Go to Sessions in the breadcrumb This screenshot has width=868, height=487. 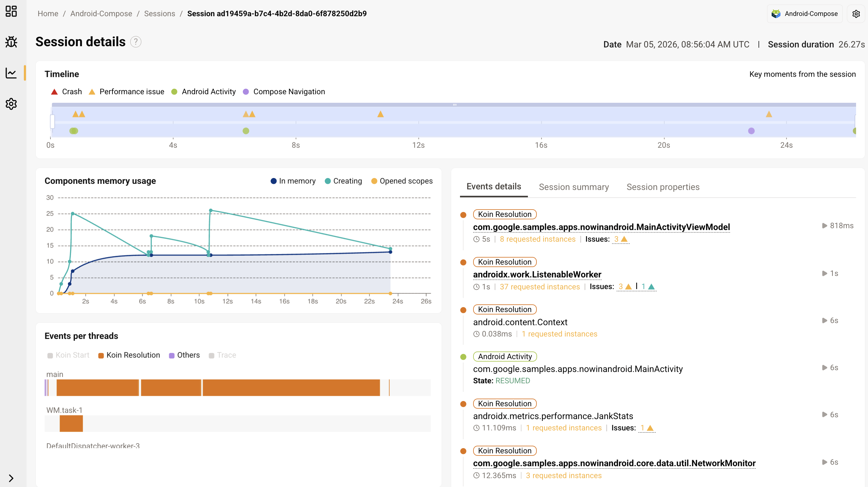click(159, 13)
